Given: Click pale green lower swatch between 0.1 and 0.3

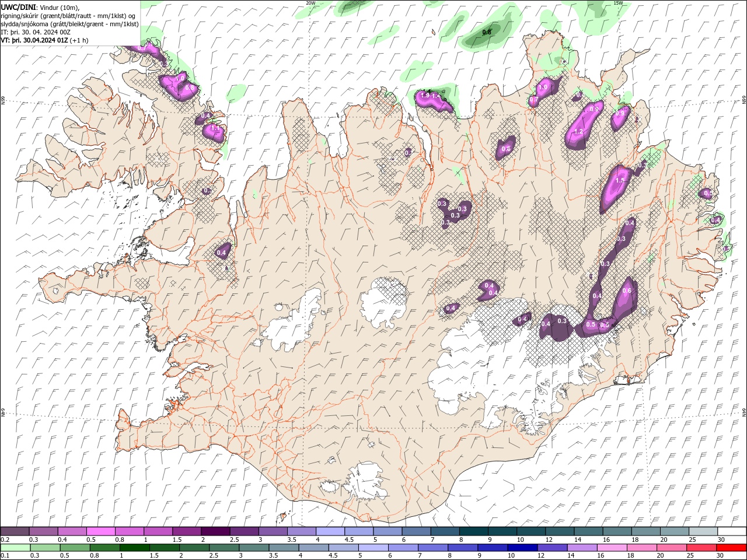Looking at the screenshot, I should tap(15, 548).
